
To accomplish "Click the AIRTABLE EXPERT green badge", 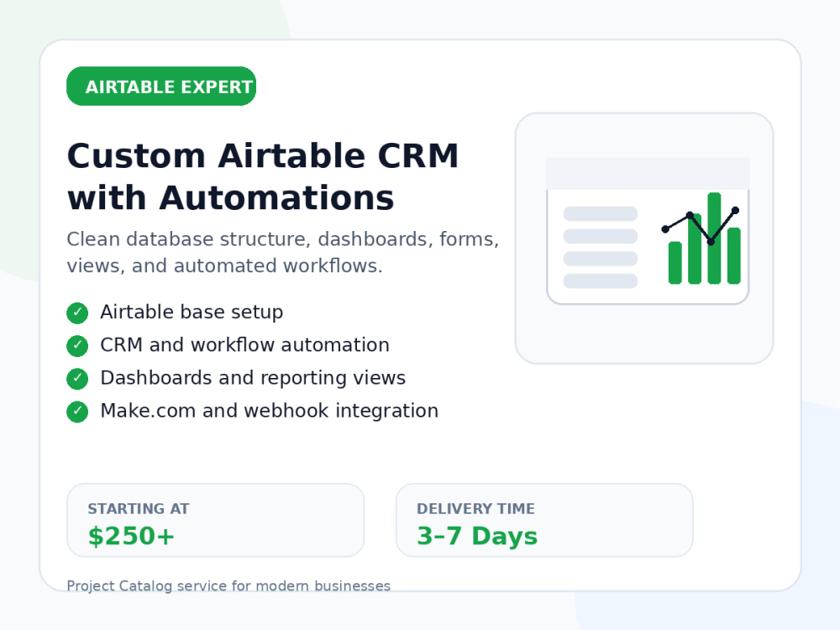I will [161, 87].
